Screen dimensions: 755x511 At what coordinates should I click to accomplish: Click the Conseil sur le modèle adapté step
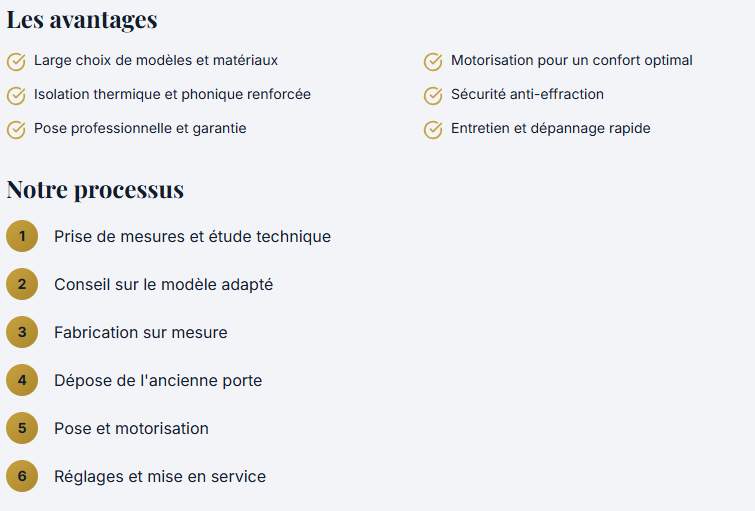coord(163,285)
